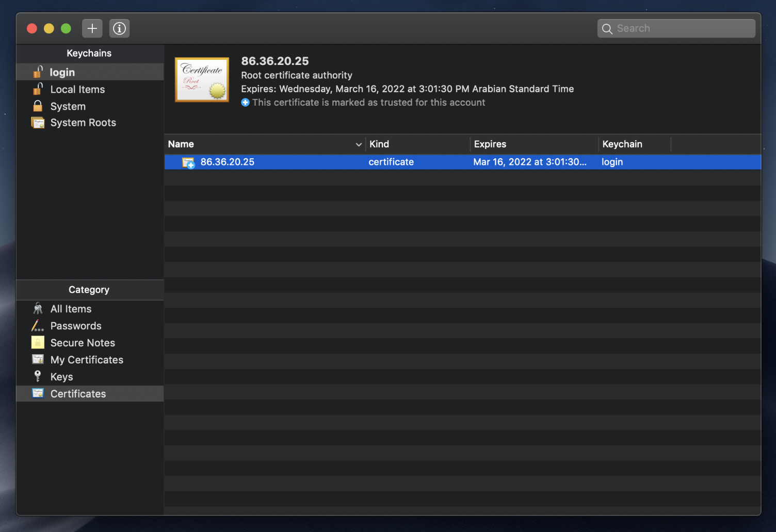This screenshot has width=776, height=532.
Task: Select the Certificates category
Action: click(x=90, y=394)
